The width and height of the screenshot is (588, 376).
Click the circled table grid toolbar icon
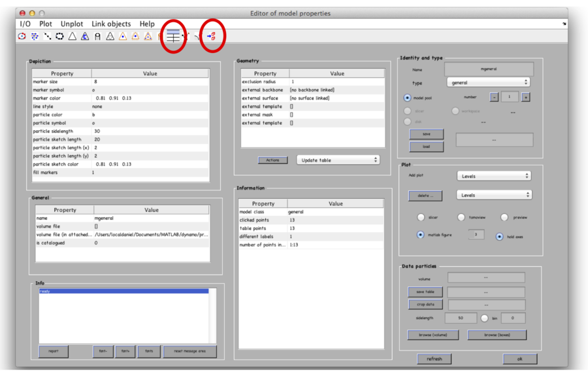click(173, 37)
